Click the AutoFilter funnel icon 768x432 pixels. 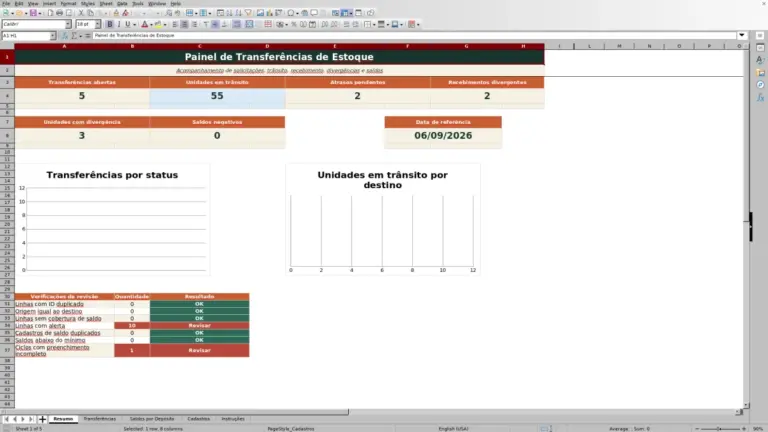[x=248, y=13]
